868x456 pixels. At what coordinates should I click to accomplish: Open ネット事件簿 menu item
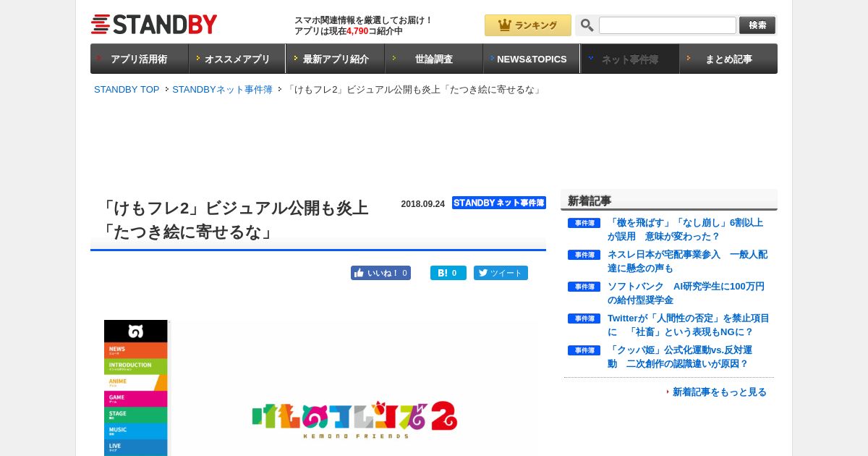point(630,59)
